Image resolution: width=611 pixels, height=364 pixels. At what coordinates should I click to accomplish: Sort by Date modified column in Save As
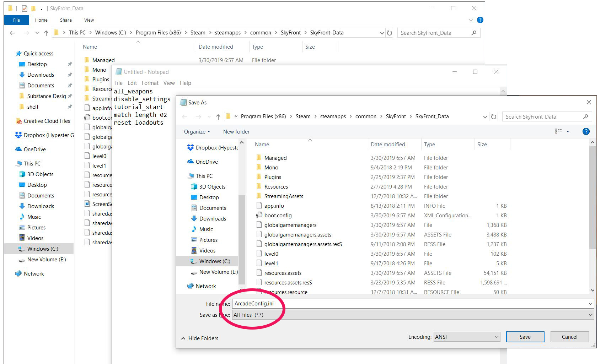388,145
